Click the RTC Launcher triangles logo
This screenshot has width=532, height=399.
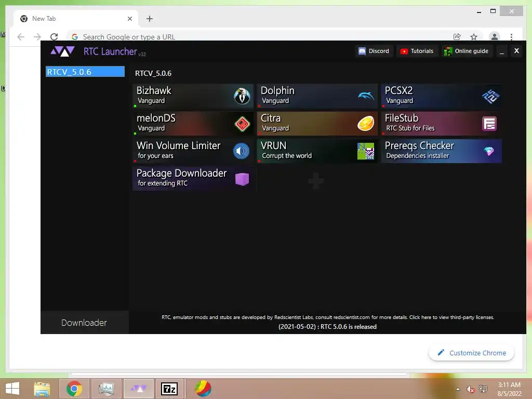(x=62, y=51)
